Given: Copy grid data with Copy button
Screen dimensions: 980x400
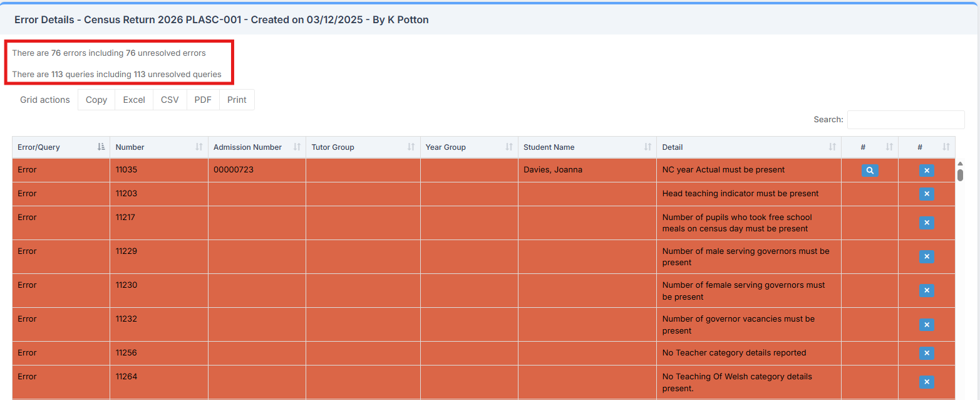Looking at the screenshot, I should (x=96, y=100).
